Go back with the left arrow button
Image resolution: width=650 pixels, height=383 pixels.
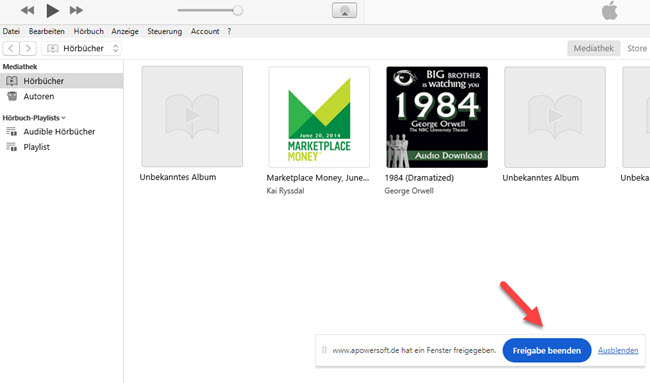(x=11, y=48)
